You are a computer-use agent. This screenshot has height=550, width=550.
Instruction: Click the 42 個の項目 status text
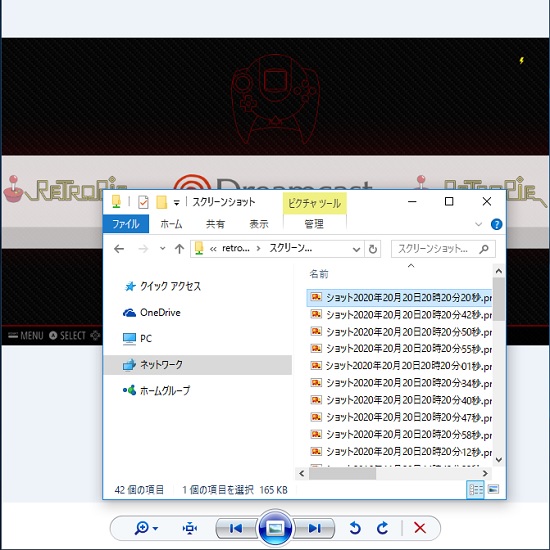click(x=139, y=490)
